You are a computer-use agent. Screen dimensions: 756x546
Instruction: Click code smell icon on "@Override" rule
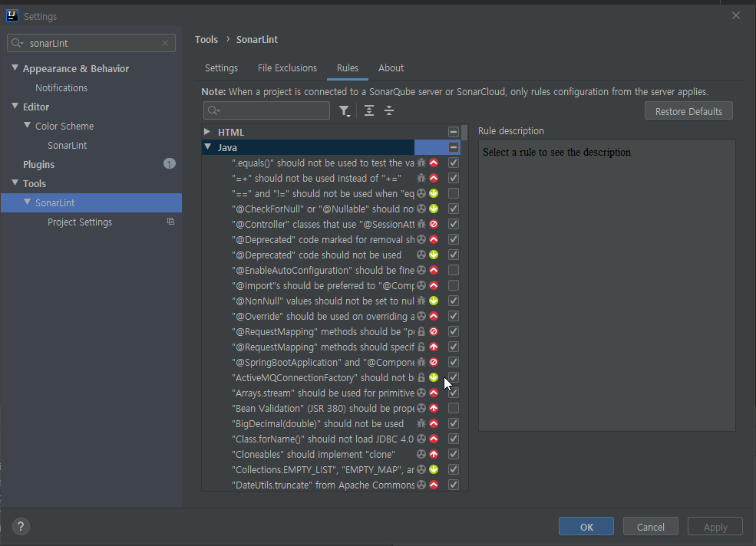click(421, 316)
